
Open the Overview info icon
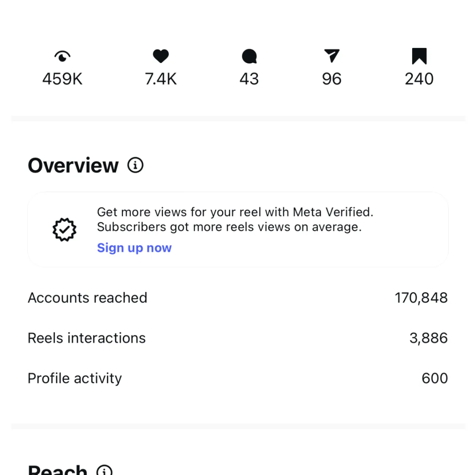[x=135, y=165]
